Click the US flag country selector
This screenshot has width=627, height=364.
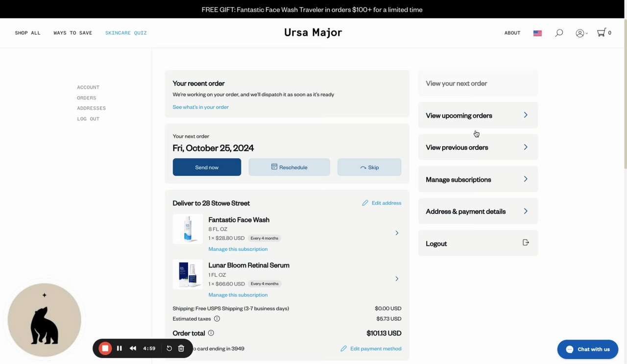pos(537,33)
